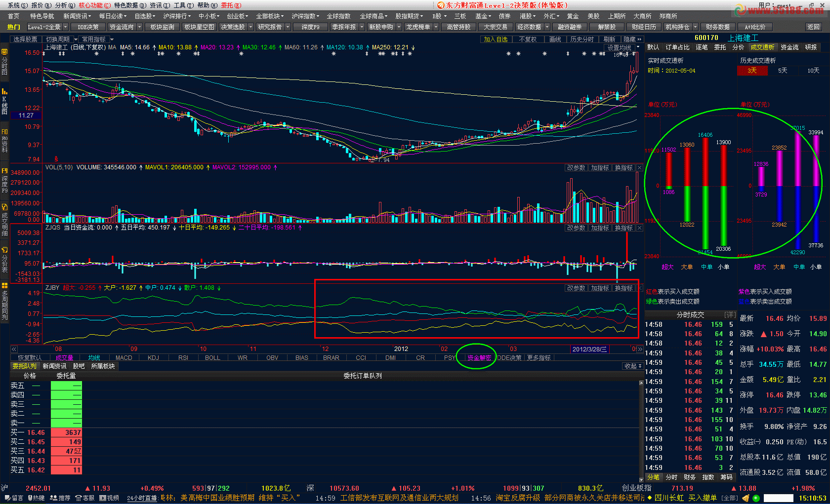Image resolution: width=830 pixels, height=504 pixels.
Task: Click the 24小时直播 news link
Action: (x=142, y=498)
